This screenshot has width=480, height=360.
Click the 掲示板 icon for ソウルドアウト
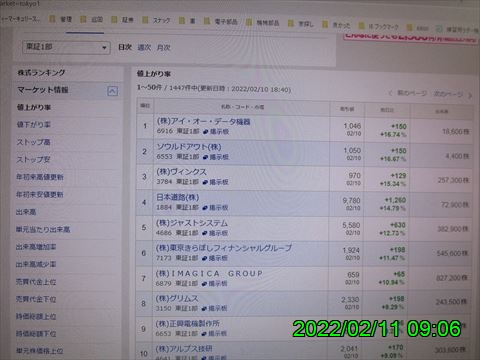tap(206, 157)
